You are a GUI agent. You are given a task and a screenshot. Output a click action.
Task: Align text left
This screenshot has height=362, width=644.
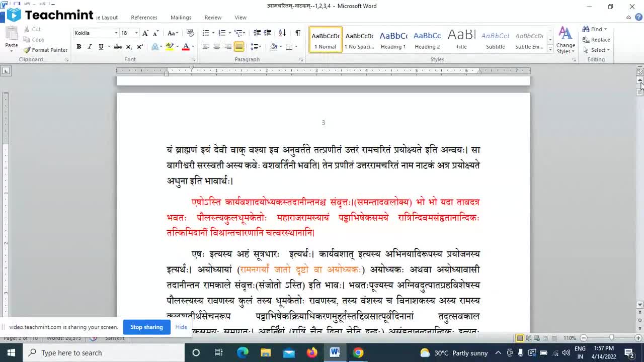pyautogui.click(x=206, y=47)
